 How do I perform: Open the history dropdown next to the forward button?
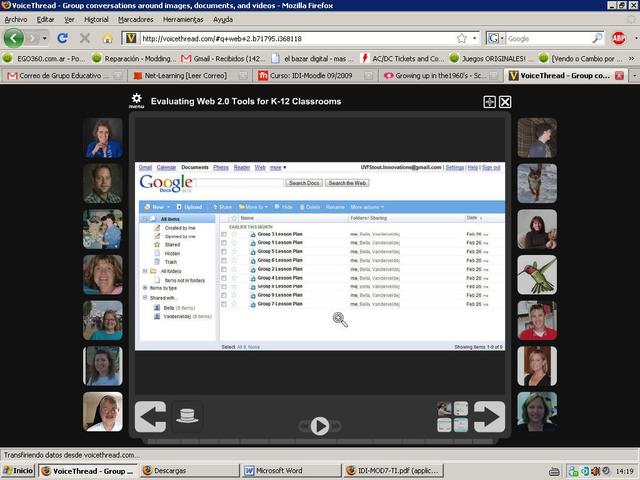click(44, 38)
